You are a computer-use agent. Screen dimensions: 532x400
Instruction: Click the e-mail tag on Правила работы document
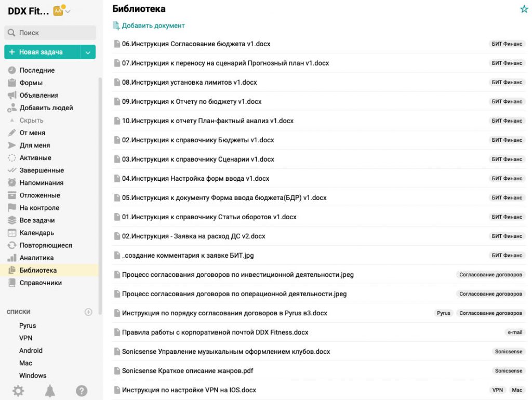click(x=515, y=332)
